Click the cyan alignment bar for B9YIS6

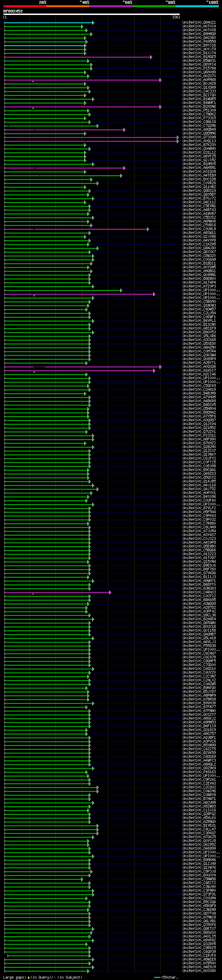tap(45, 46)
